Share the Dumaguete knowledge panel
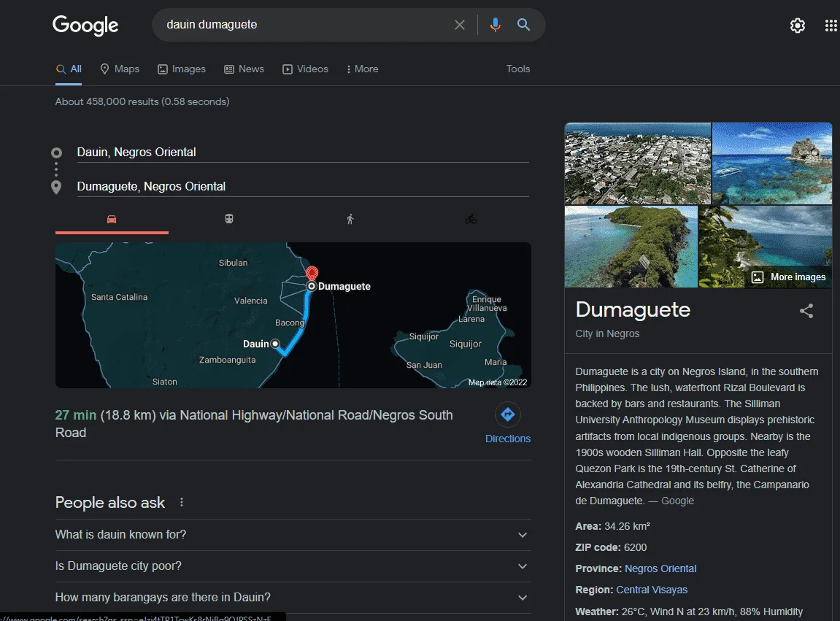 [x=806, y=311]
